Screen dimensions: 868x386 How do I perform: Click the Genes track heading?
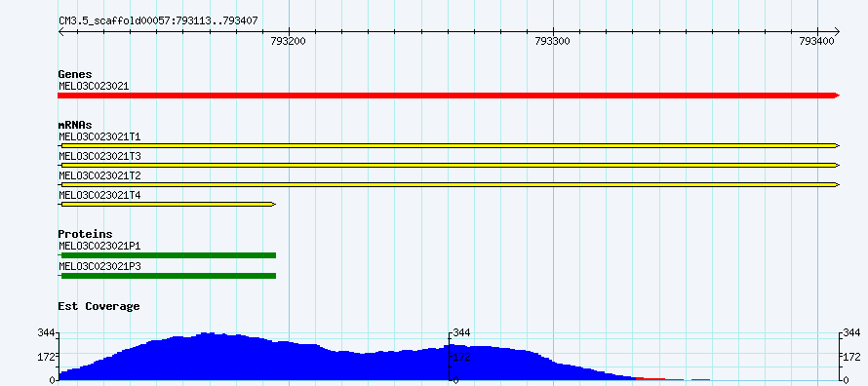(75, 74)
